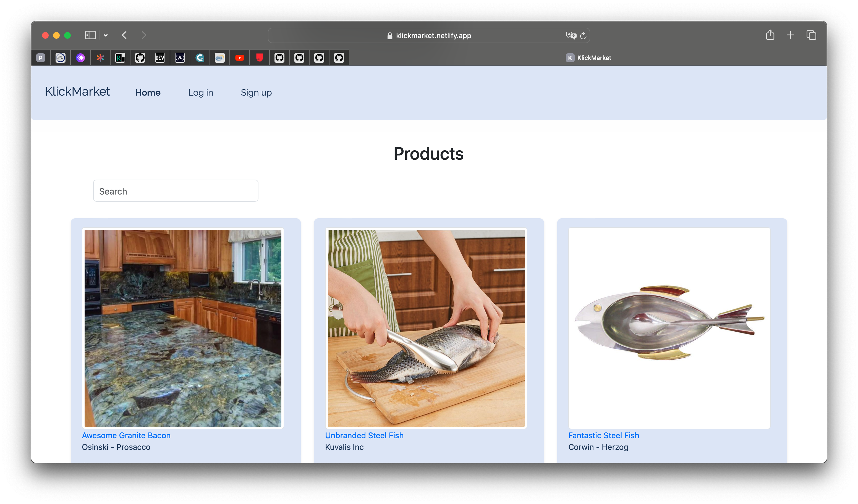Click the translate icon in the address bar
The image size is (858, 504).
point(571,35)
